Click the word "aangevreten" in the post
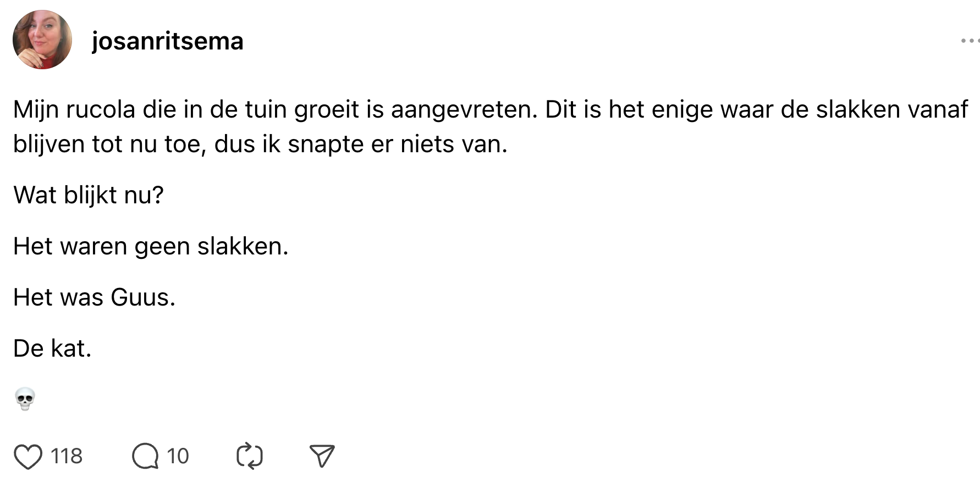980x477 pixels. click(464, 109)
